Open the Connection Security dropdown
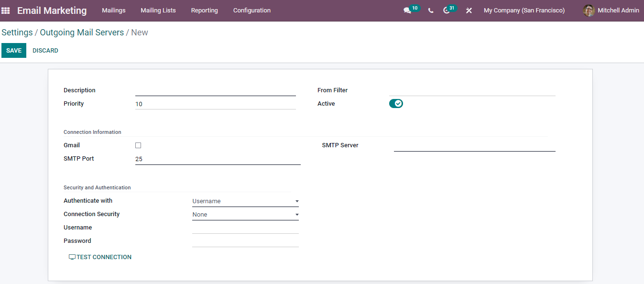This screenshot has height=284, width=644. [245, 215]
